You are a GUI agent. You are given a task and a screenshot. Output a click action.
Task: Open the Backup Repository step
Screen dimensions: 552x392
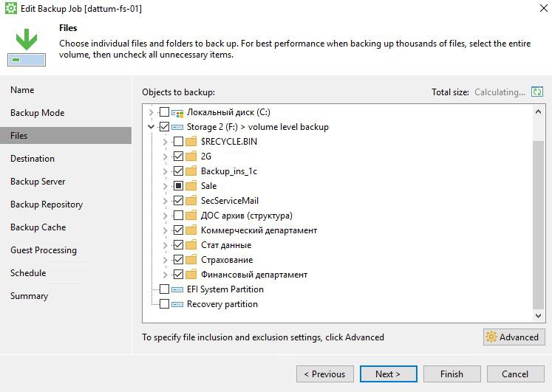pyautogui.click(x=47, y=204)
